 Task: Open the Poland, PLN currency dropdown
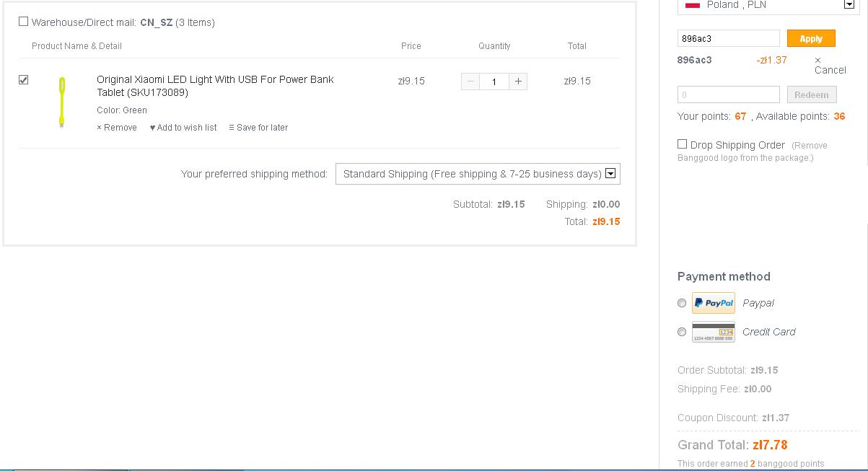pyautogui.click(x=768, y=6)
